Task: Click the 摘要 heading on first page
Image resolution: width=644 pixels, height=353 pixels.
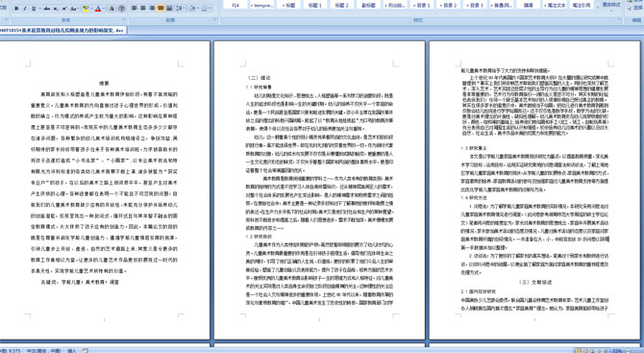Action: click(x=104, y=83)
